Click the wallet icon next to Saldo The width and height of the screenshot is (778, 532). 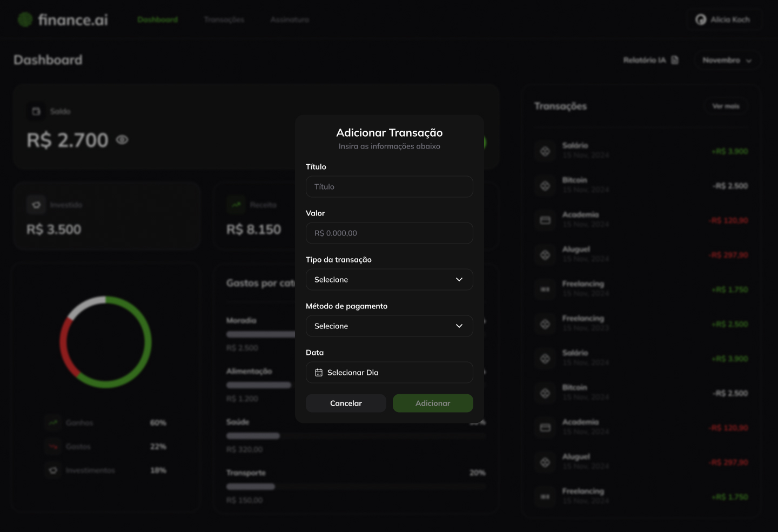(x=36, y=111)
